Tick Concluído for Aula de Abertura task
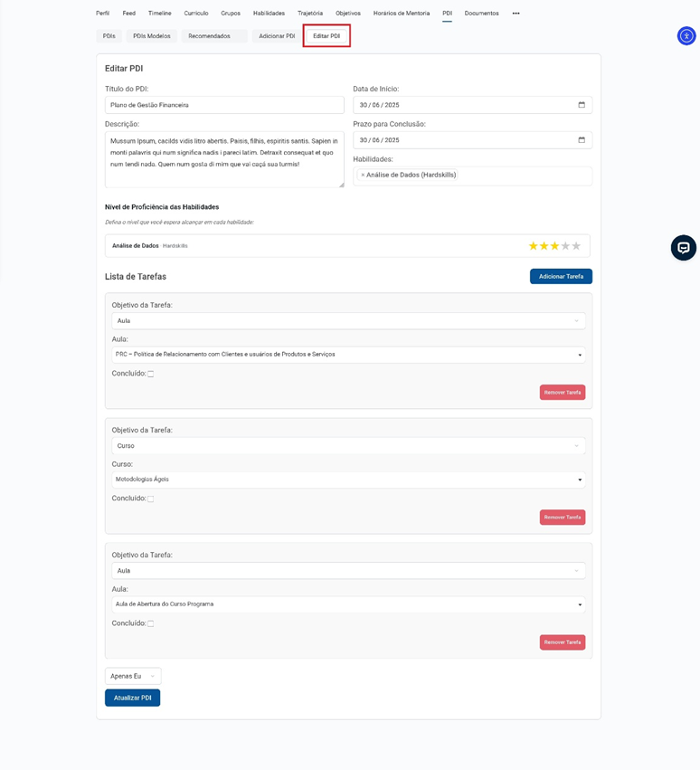The height and width of the screenshot is (770, 700). point(151,623)
